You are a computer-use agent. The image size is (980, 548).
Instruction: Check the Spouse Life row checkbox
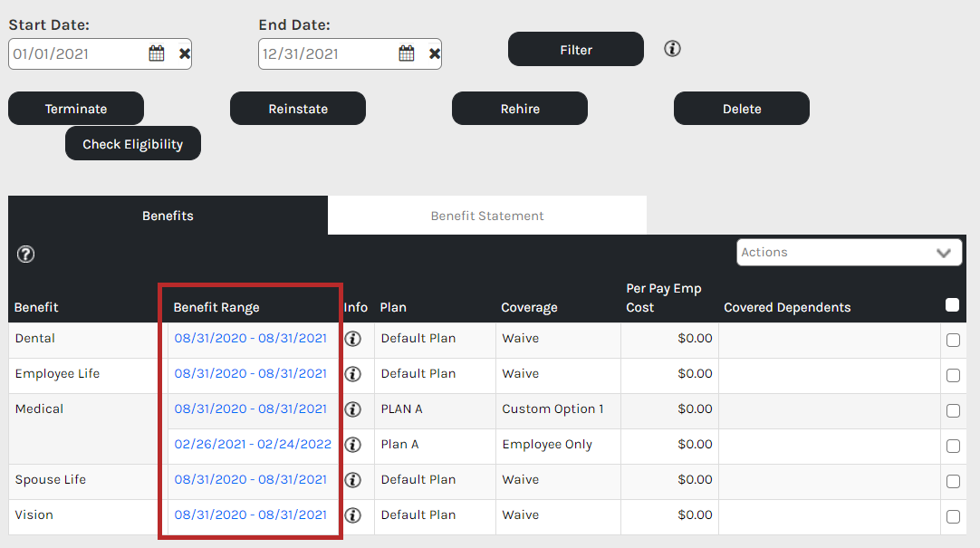[x=953, y=481]
